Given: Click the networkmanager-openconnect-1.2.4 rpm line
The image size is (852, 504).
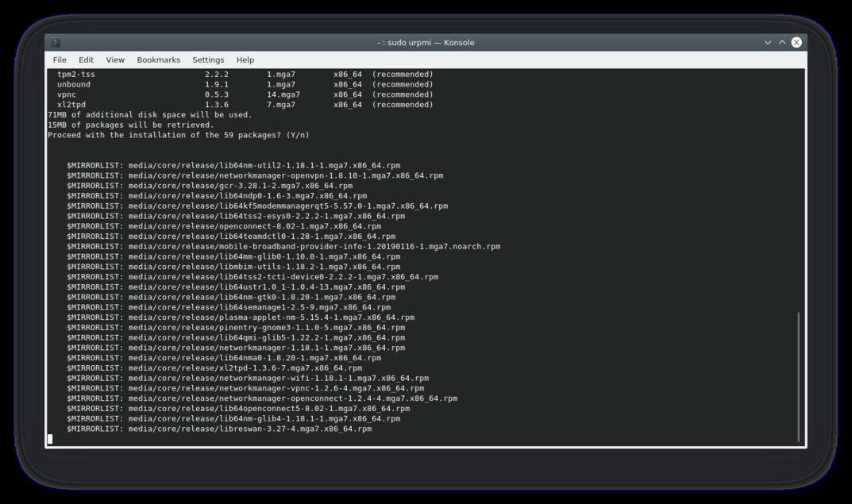Looking at the screenshot, I should point(262,398).
